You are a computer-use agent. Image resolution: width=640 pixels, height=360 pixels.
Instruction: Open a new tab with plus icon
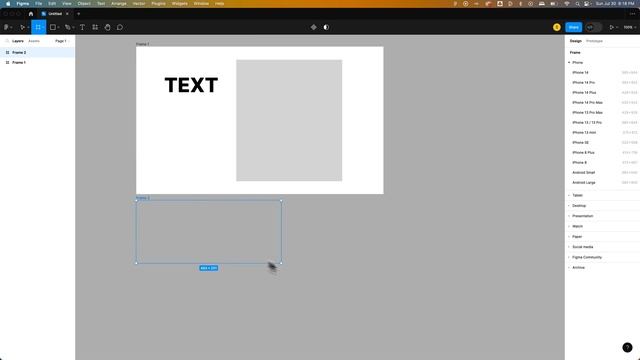point(78,14)
